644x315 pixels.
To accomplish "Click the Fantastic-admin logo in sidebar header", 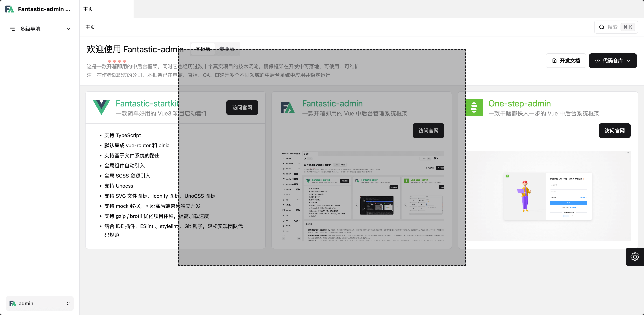I will (x=10, y=9).
